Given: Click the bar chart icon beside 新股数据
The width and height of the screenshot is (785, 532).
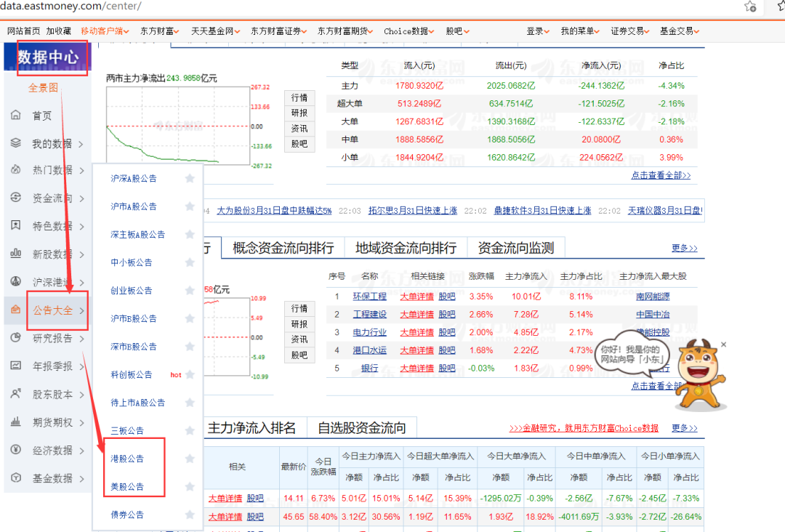Looking at the screenshot, I should [16, 253].
